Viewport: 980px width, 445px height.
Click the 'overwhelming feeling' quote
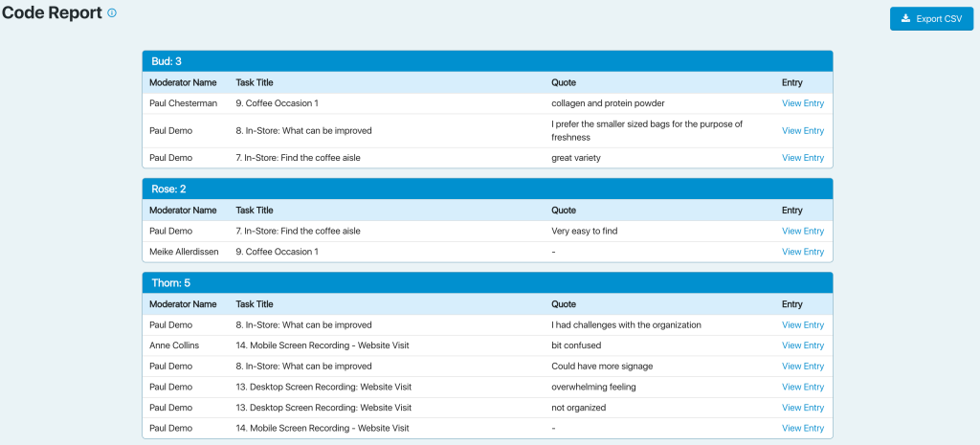click(x=593, y=387)
